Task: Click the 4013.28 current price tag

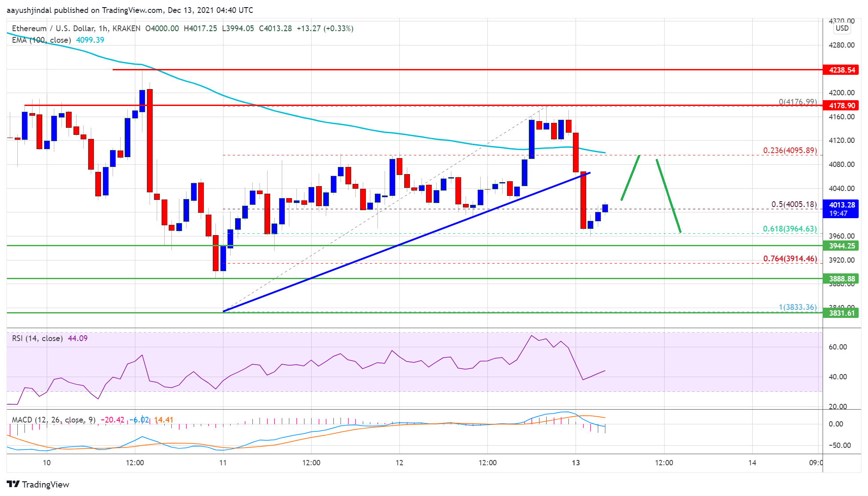Action: pyautogui.click(x=841, y=204)
